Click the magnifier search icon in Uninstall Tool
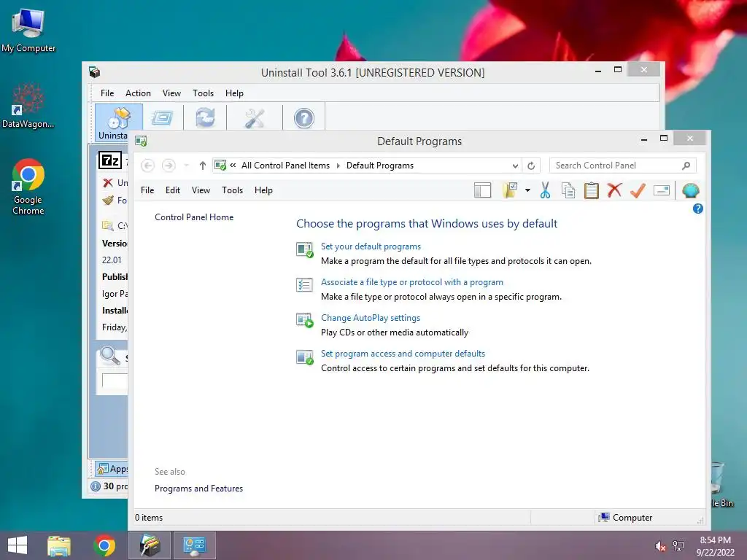This screenshot has width=747, height=560. coord(110,355)
